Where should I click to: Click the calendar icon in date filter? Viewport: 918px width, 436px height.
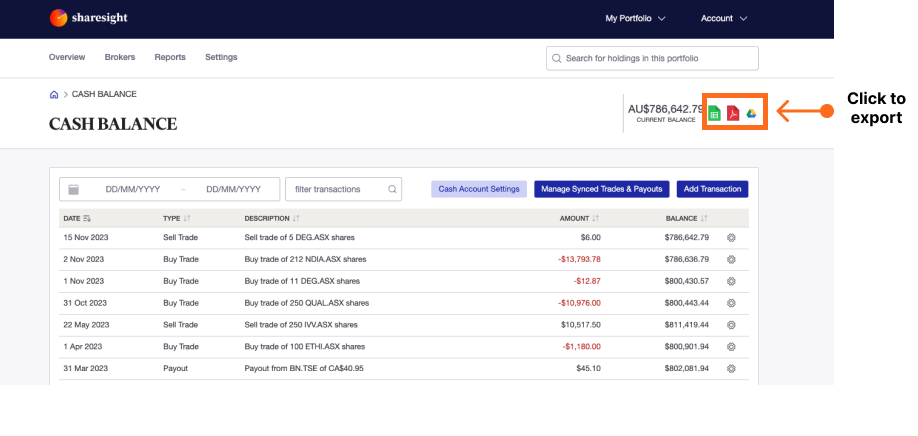point(73,189)
